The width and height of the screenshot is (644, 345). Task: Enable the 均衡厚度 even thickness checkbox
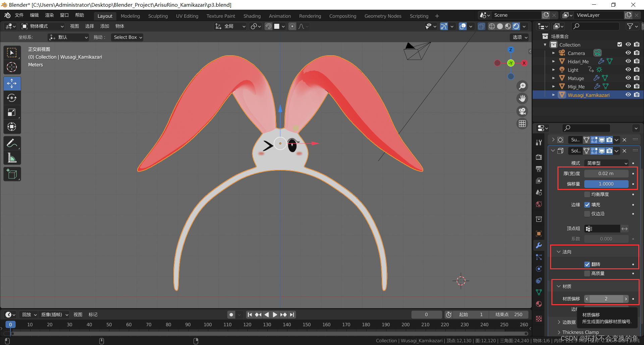click(x=587, y=194)
